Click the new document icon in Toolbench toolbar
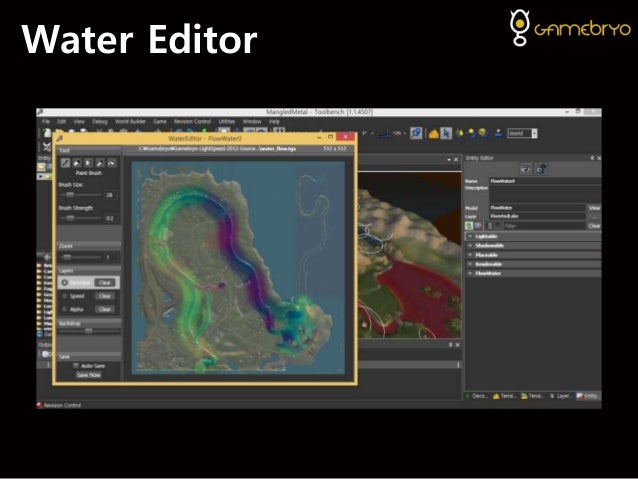The width and height of the screenshot is (638, 479). [x=47, y=133]
